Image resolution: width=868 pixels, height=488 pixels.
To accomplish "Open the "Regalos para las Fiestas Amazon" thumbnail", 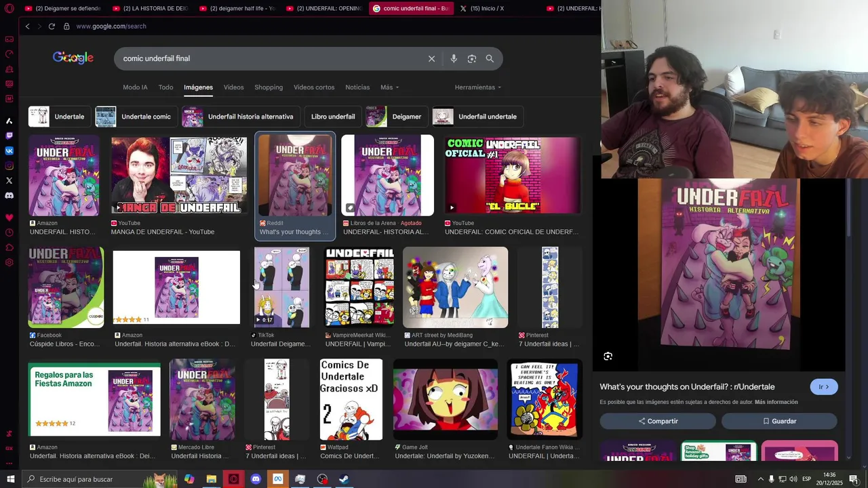I will 94,399.
